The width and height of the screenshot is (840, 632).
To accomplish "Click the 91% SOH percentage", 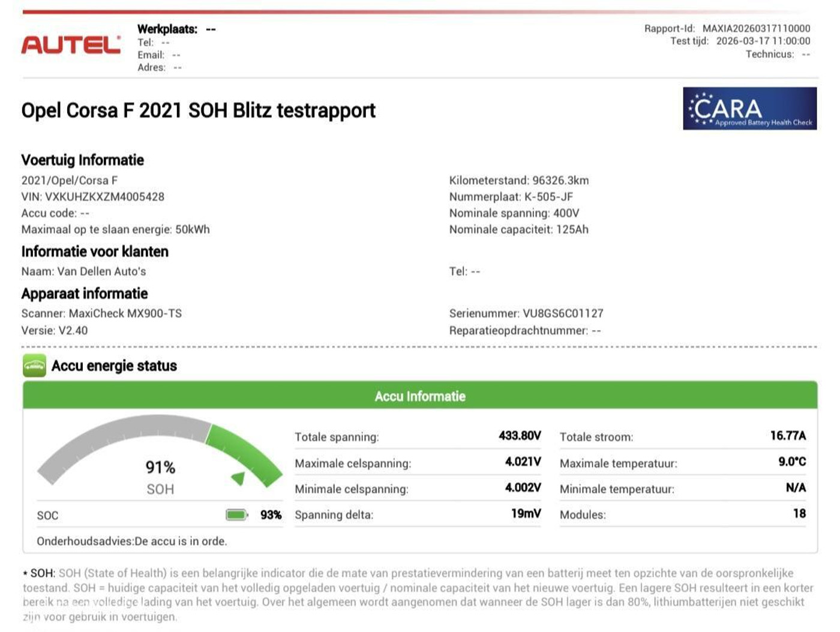I will (160, 468).
